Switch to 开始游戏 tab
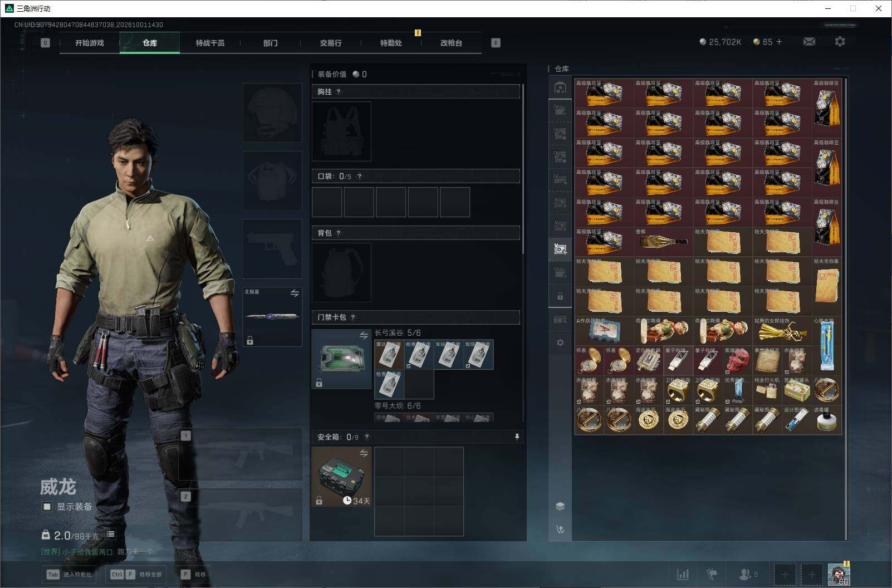 point(90,43)
